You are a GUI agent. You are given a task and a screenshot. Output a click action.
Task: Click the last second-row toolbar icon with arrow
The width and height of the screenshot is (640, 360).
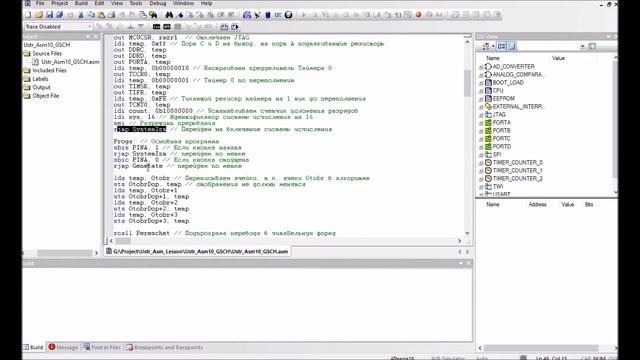[x=235, y=27]
